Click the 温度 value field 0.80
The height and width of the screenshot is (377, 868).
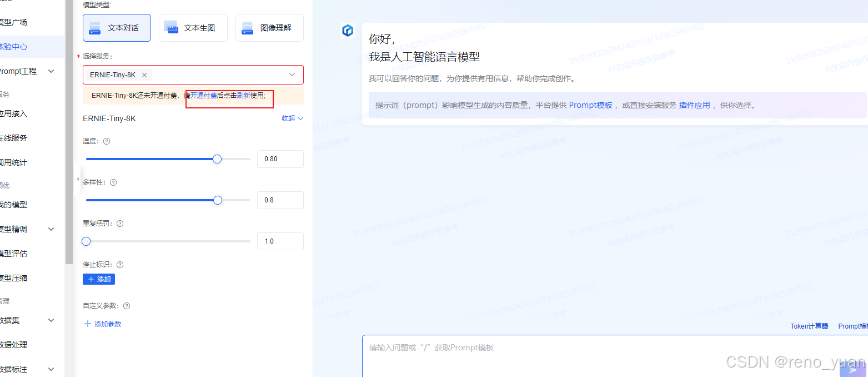pos(280,159)
